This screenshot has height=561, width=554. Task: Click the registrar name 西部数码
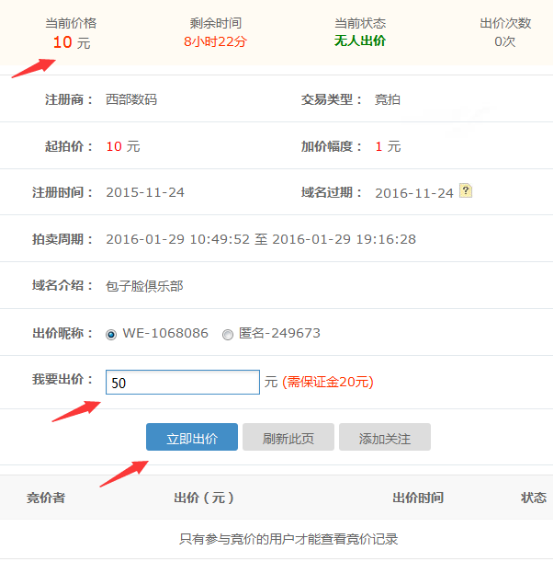click(131, 99)
